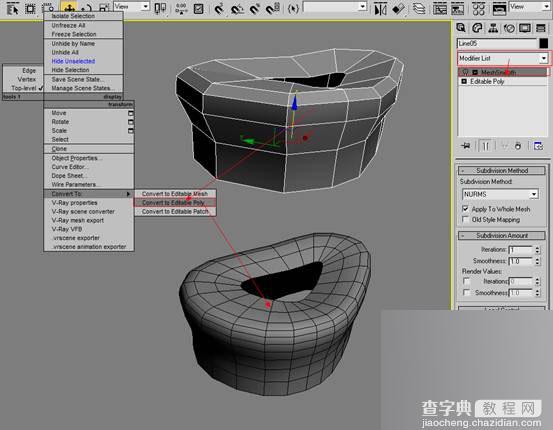The height and width of the screenshot is (430, 553).
Task: Activate the Select and Scale tool
Action: pyautogui.click(x=104, y=8)
